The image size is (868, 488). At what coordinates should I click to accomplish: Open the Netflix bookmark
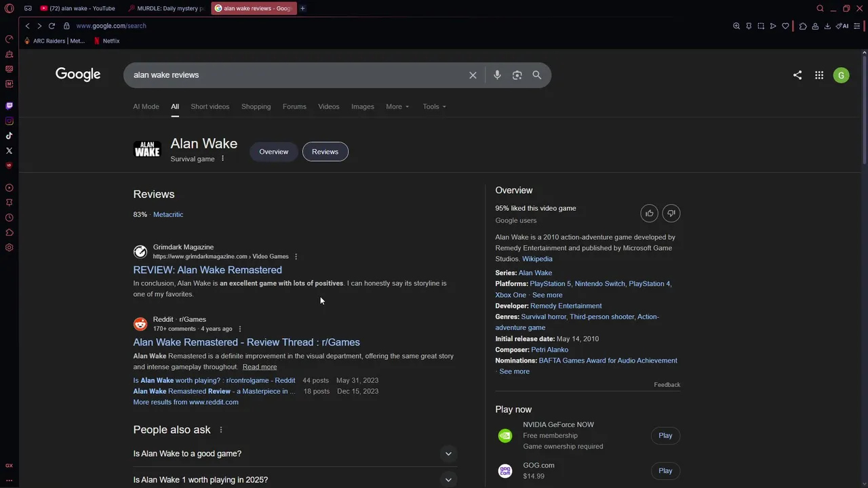106,41
